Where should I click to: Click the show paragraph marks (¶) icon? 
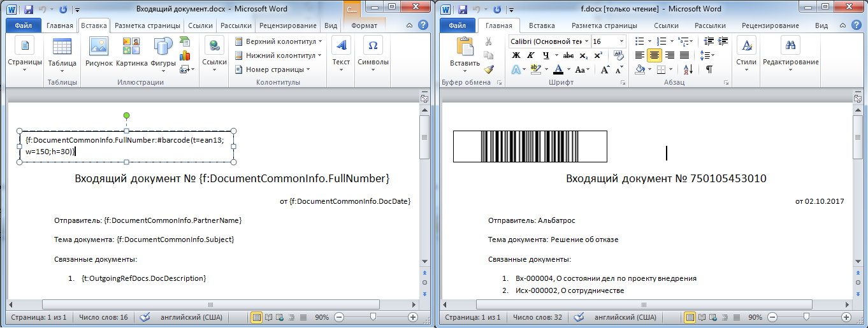point(709,69)
